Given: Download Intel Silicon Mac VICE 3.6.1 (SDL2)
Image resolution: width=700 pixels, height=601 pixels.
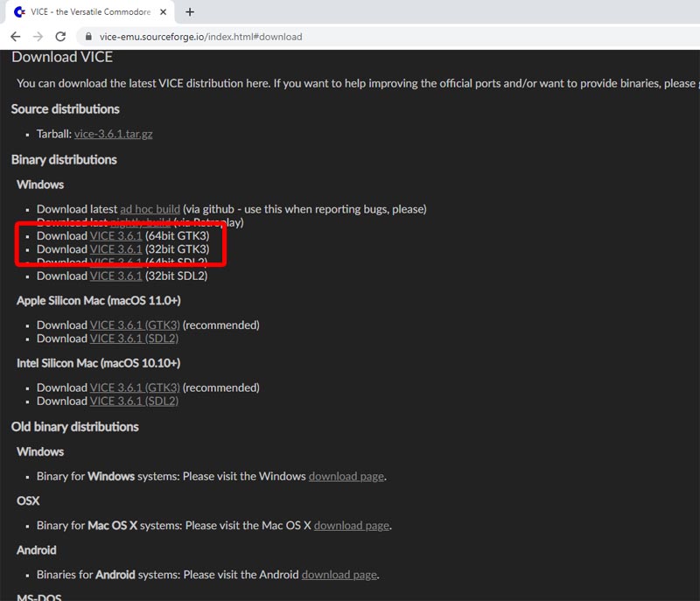Looking at the screenshot, I should click(x=135, y=402).
